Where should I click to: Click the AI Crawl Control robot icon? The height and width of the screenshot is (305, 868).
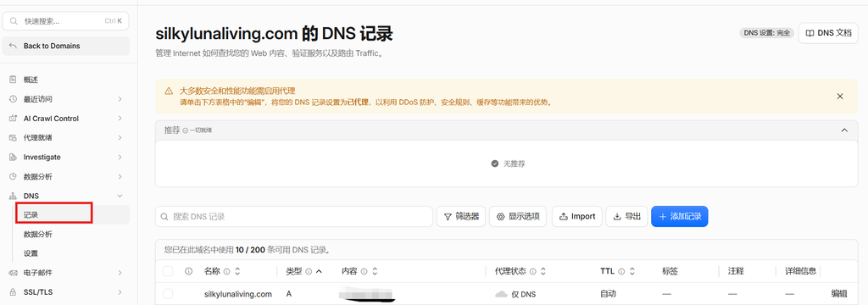pos(13,119)
